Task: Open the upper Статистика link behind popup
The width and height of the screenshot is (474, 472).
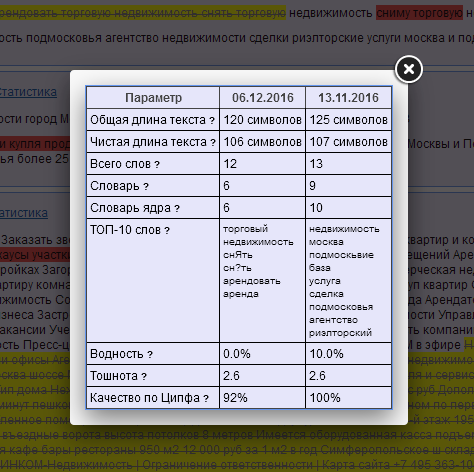Action: pos(28,92)
